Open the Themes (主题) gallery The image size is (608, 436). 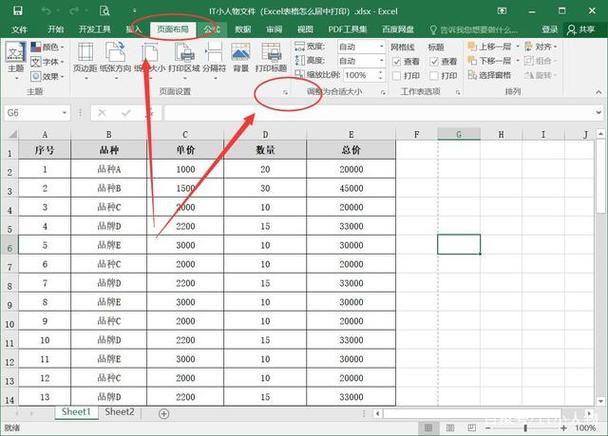point(16,59)
